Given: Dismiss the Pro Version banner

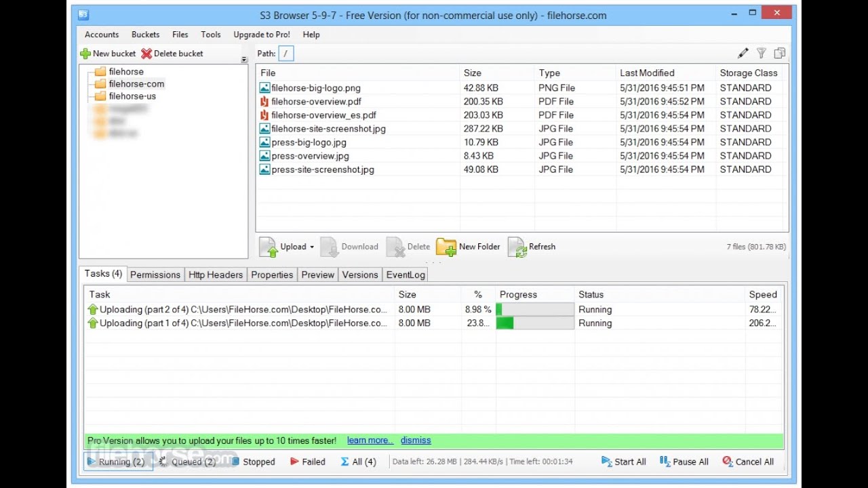Looking at the screenshot, I should pos(416,441).
